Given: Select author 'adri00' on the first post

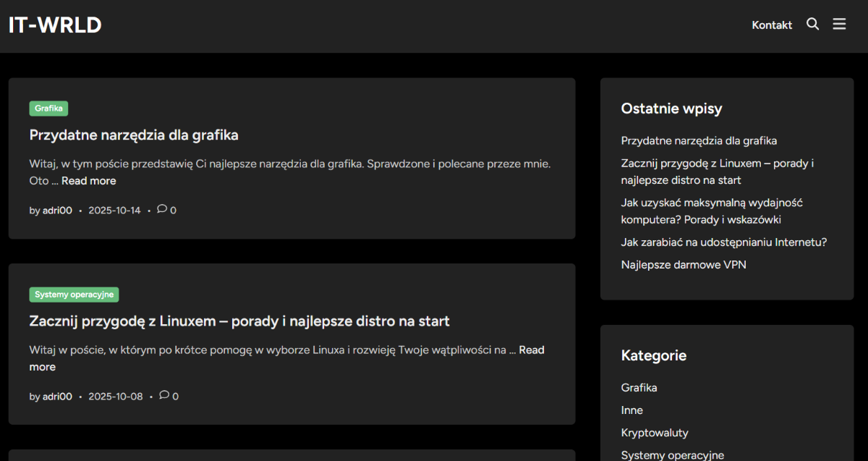Looking at the screenshot, I should point(57,210).
